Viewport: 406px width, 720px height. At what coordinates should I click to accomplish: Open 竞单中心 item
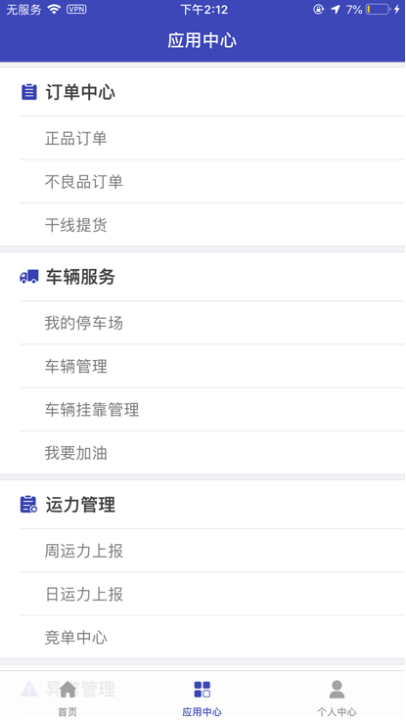212,637
